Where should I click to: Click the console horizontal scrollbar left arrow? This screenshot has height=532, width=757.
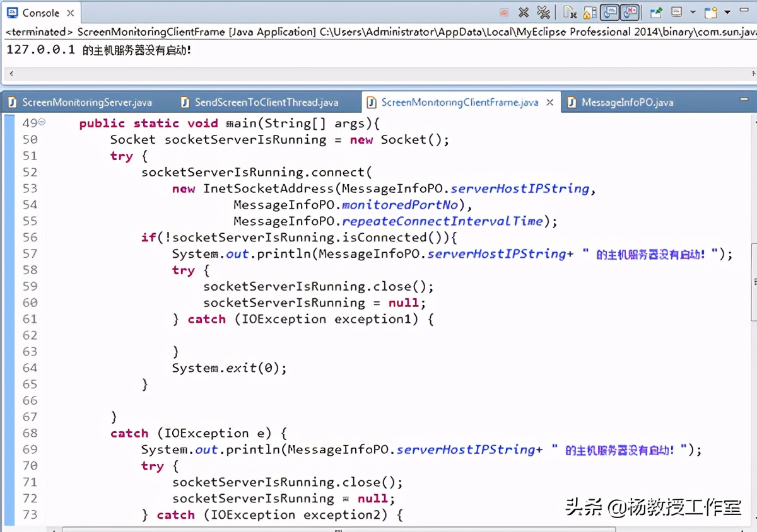tap(10, 75)
